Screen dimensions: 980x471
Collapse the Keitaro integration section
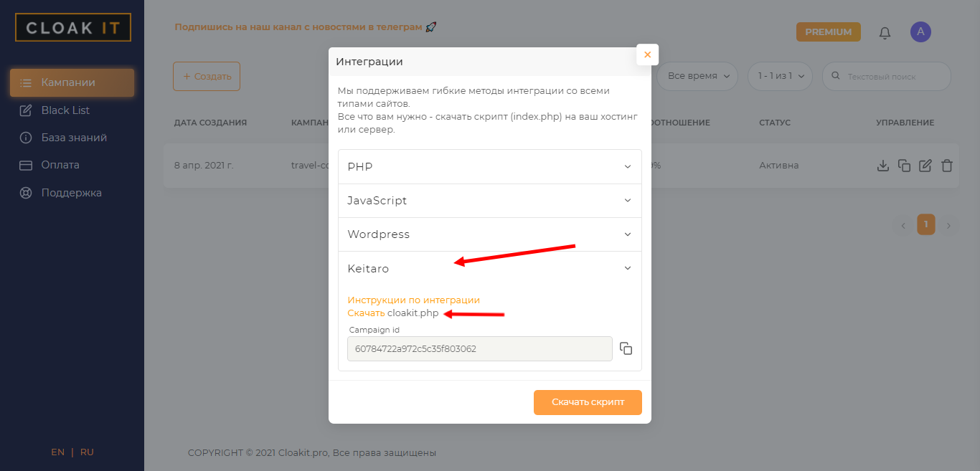click(x=489, y=268)
